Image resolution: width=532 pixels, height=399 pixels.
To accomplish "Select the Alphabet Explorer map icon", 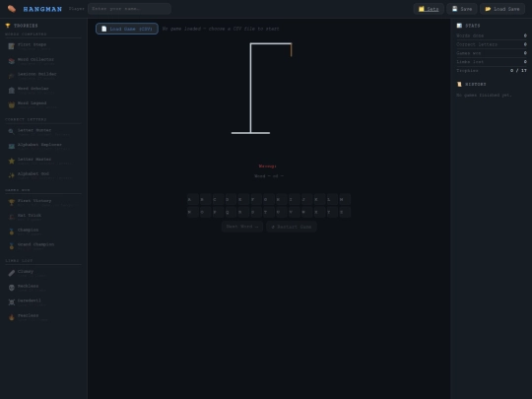I will tap(12, 146).
